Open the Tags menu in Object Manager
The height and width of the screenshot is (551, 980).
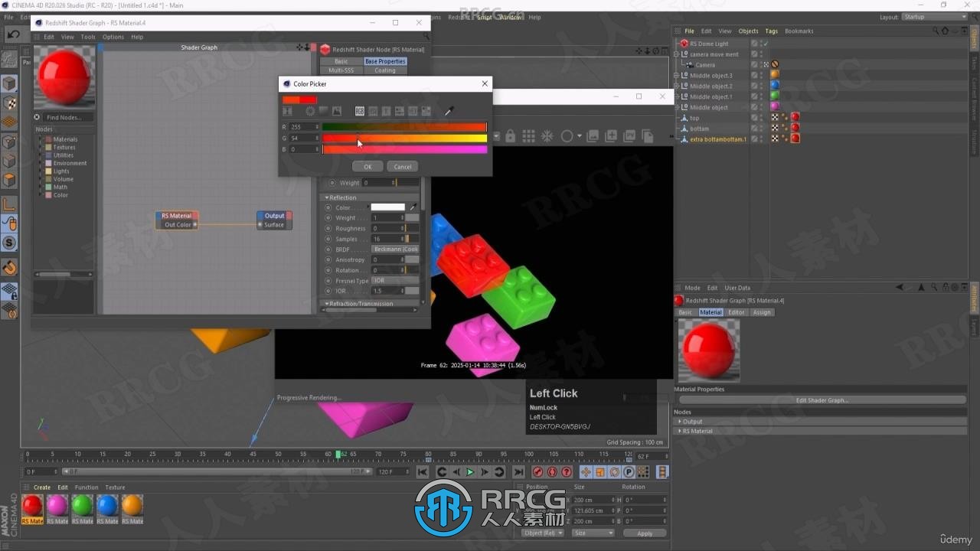(771, 31)
